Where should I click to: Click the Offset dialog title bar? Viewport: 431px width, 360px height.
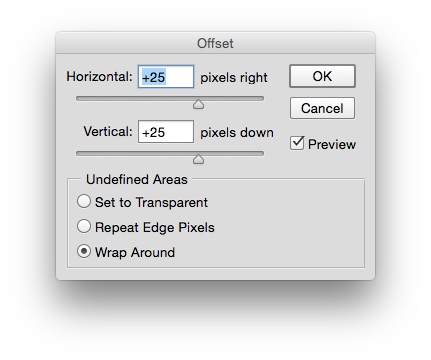[x=215, y=43]
